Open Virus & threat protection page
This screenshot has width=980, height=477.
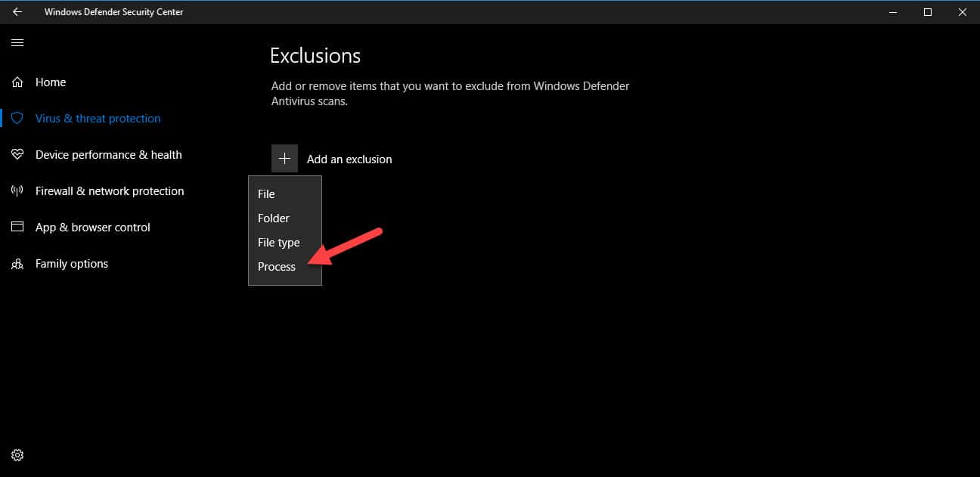point(98,119)
